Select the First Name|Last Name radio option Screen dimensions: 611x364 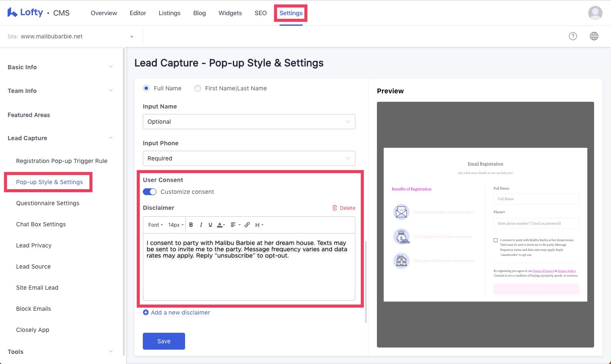click(197, 88)
